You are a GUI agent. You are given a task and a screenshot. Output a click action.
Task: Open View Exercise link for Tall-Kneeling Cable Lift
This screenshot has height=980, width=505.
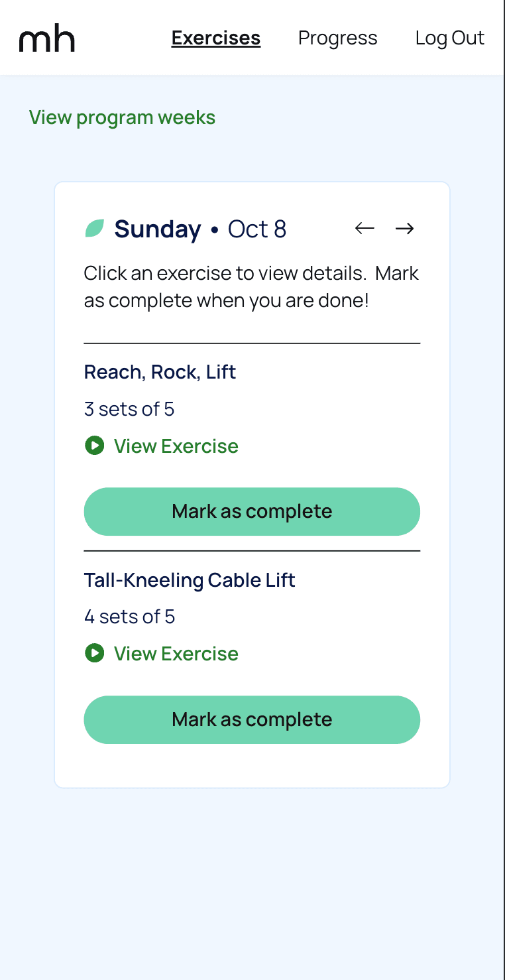point(176,654)
